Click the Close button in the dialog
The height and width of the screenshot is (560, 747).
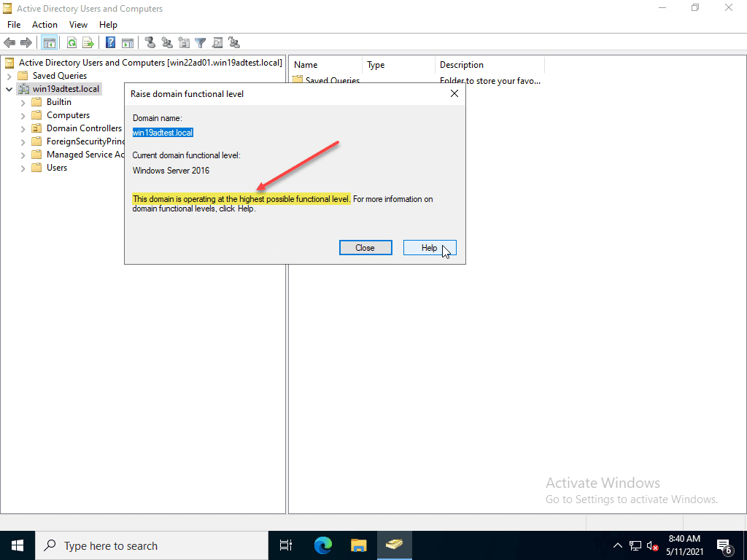[365, 247]
